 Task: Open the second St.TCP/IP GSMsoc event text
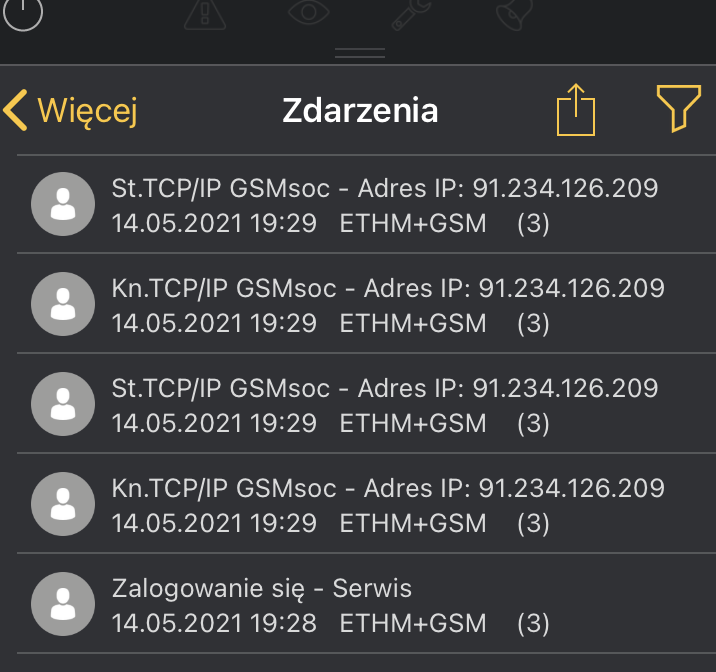click(x=384, y=388)
